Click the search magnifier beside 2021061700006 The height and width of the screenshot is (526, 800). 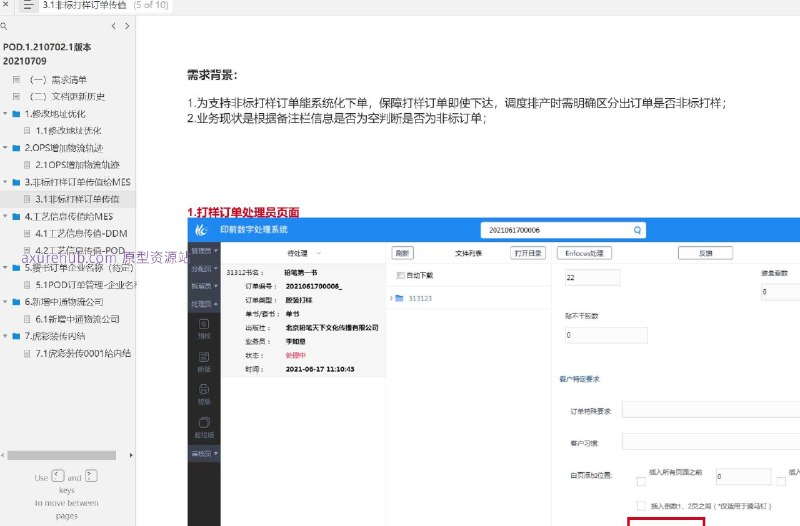coord(637,230)
